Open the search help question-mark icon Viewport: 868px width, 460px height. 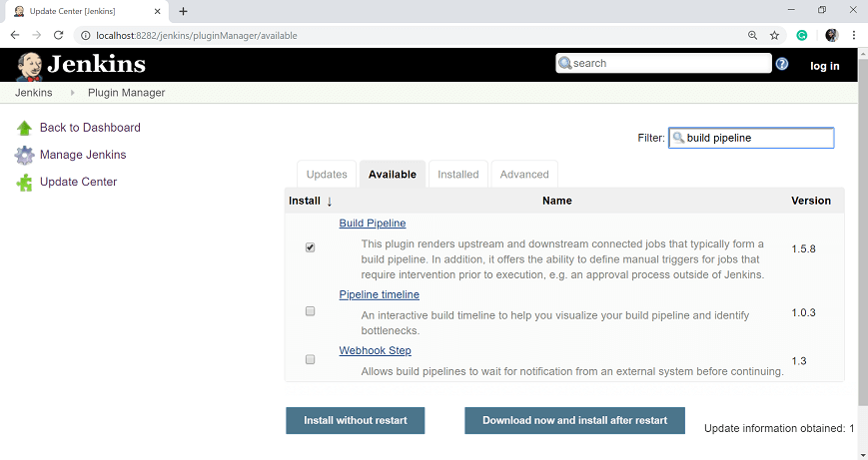pos(782,64)
